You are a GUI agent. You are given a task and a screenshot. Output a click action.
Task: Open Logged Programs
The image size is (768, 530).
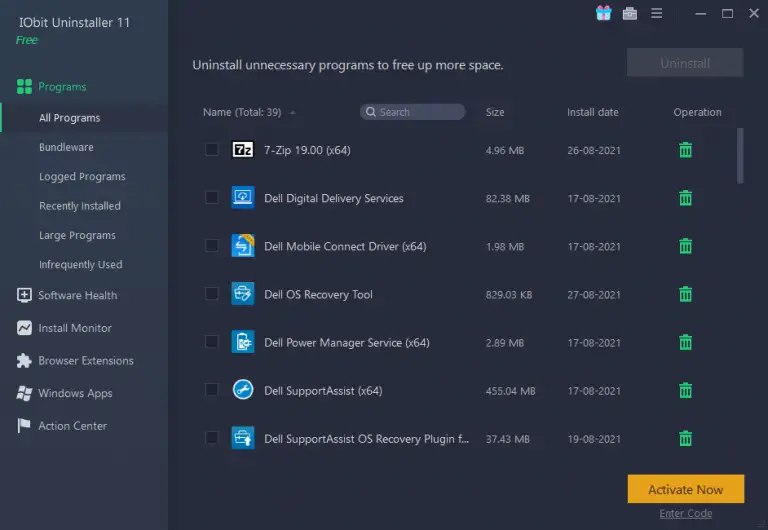82,177
